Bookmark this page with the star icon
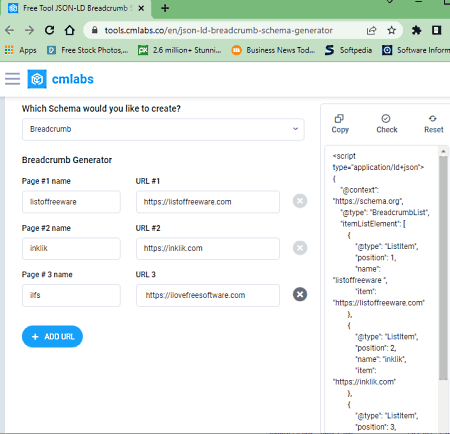 click(392, 31)
